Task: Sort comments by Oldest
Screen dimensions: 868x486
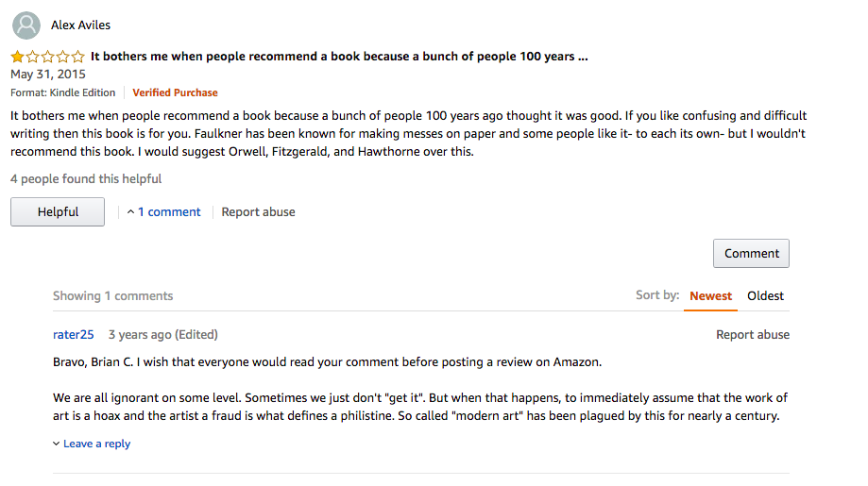Action: pos(765,295)
